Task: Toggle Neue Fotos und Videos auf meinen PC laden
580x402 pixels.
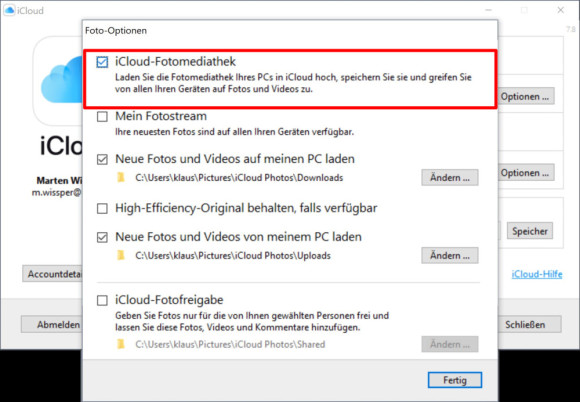Action: point(102,159)
